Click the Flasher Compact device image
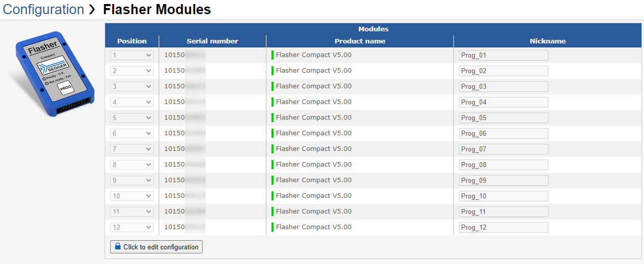This screenshot has height=264, width=644. point(52,74)
